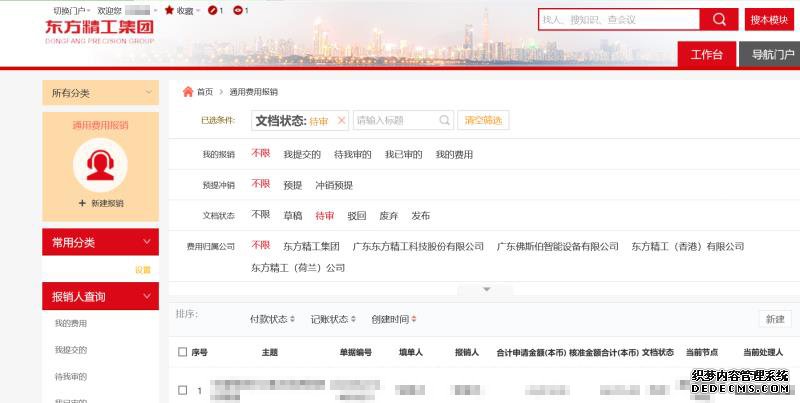Open the 收藏 star favorites icon
800x403 pixels.
[x=169, y=10]
